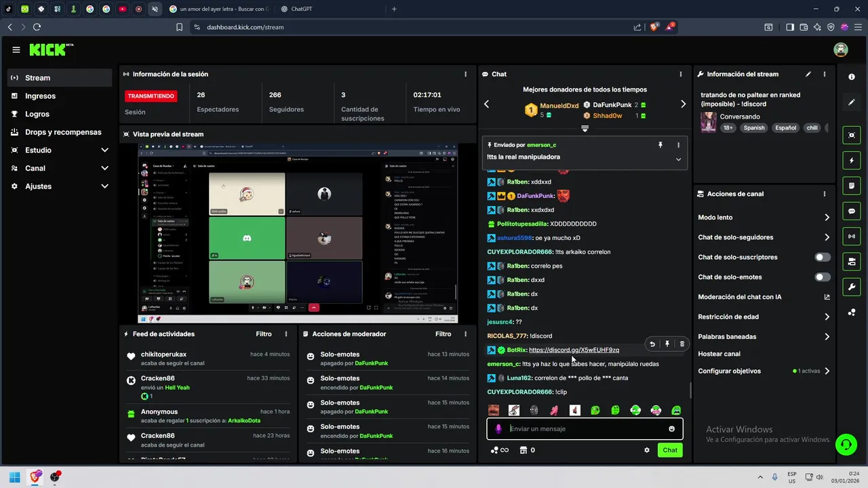Click the Spanish stream tag
The image size is (868, 488).
pyautogui.click(x=753, y=127)
